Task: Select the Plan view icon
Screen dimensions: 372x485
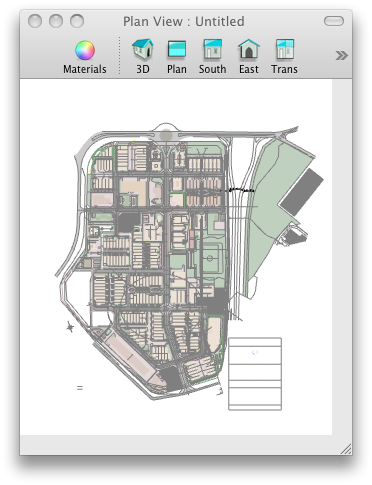Action: click(177, 57)
